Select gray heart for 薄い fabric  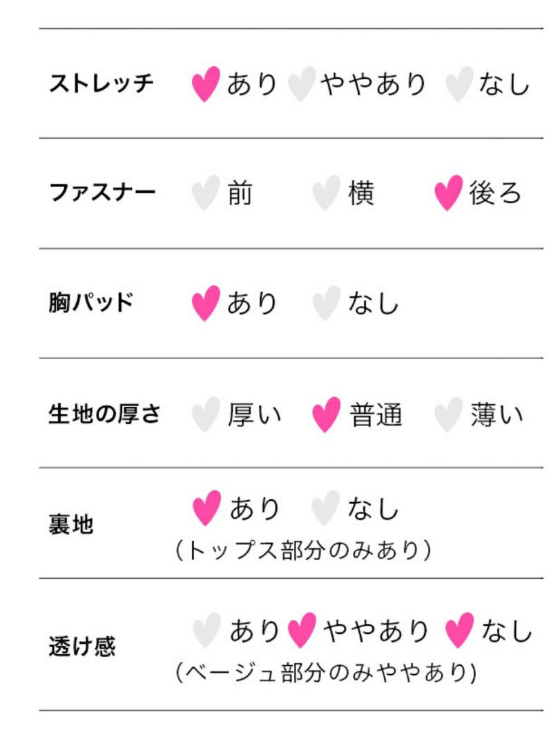(x=449, y=414)
